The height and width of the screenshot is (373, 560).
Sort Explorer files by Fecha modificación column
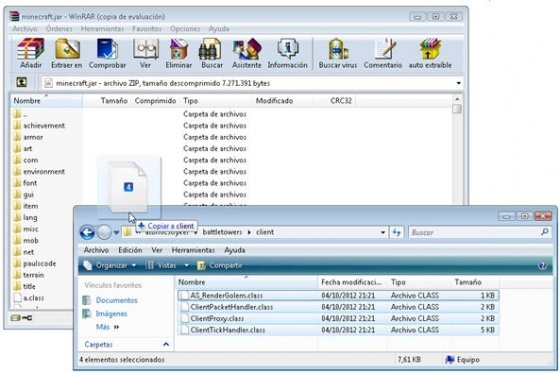(x=351, y=282)
